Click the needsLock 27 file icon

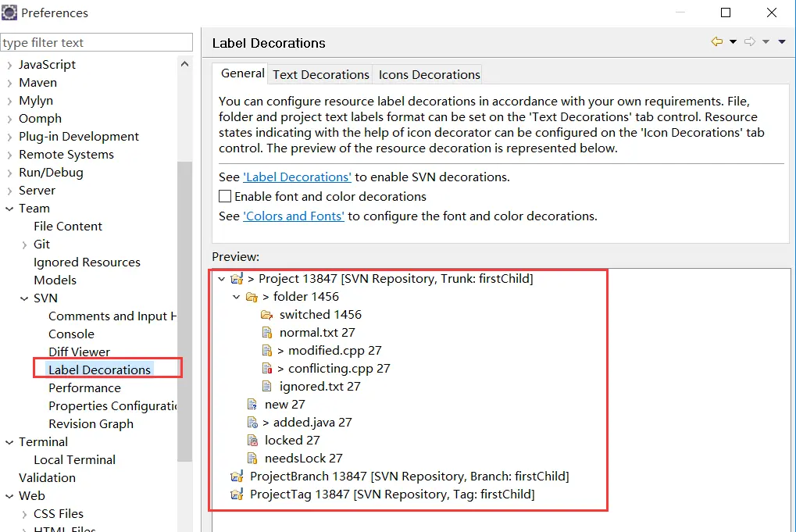[252, 459]
